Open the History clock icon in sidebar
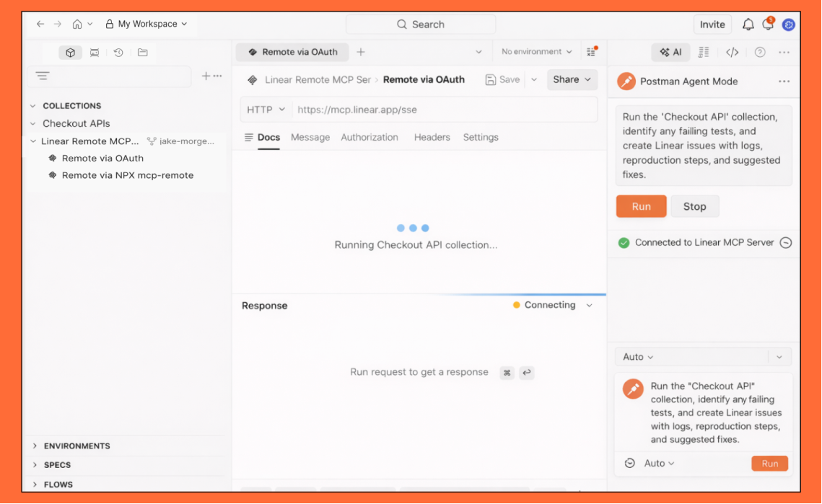The height and width of the screenshot is (504, 822). [x=117, y=52]
